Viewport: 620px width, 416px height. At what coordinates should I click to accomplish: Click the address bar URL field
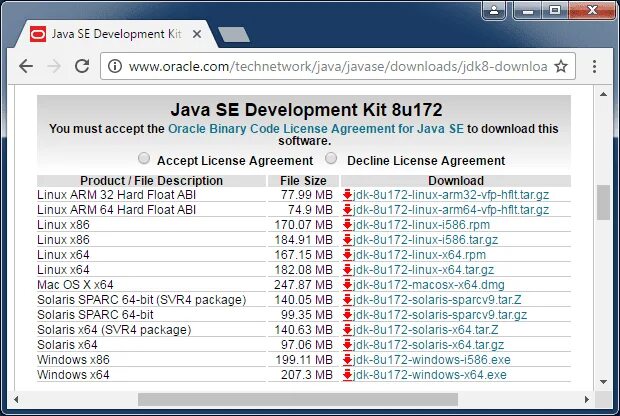coord(338,66)
